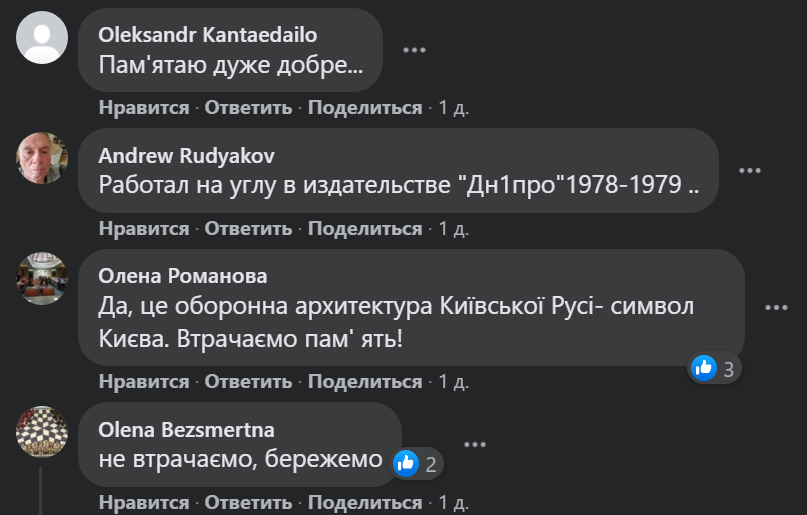The width and height of the screenshot is (807, 515).
Task: Open options menu for Oleksandr Kantaedailo's comment
Action: tap(415, 49)
